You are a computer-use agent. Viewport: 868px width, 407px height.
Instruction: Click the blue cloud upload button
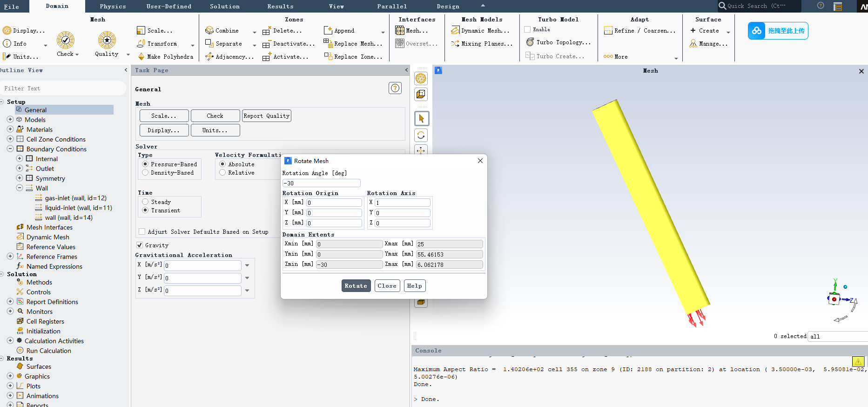778,31
